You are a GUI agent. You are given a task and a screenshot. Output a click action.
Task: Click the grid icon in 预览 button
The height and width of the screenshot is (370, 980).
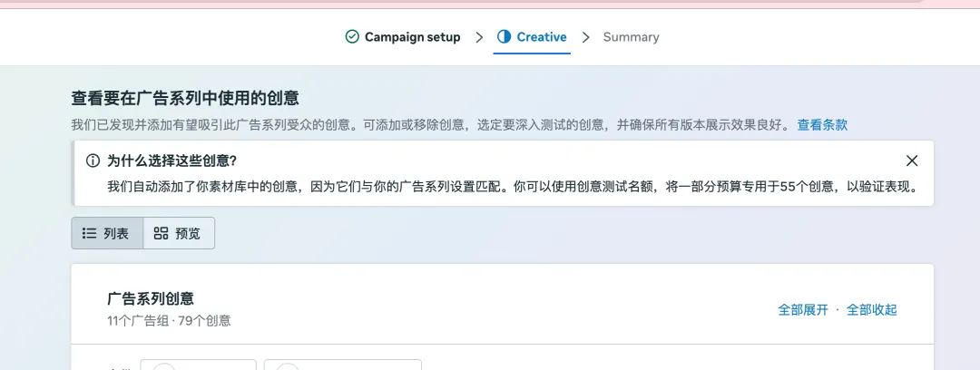(162, 233)
